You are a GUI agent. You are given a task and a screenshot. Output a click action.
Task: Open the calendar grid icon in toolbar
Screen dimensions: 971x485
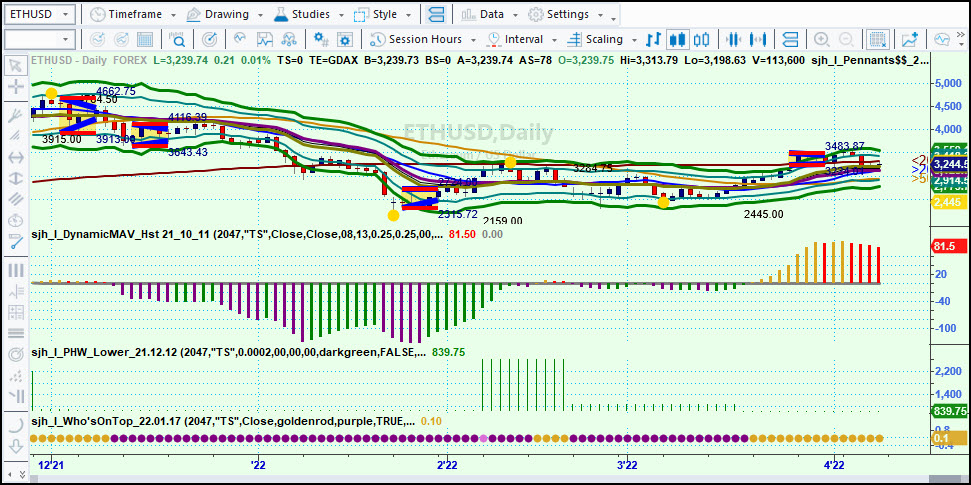(x=145, y=40)
